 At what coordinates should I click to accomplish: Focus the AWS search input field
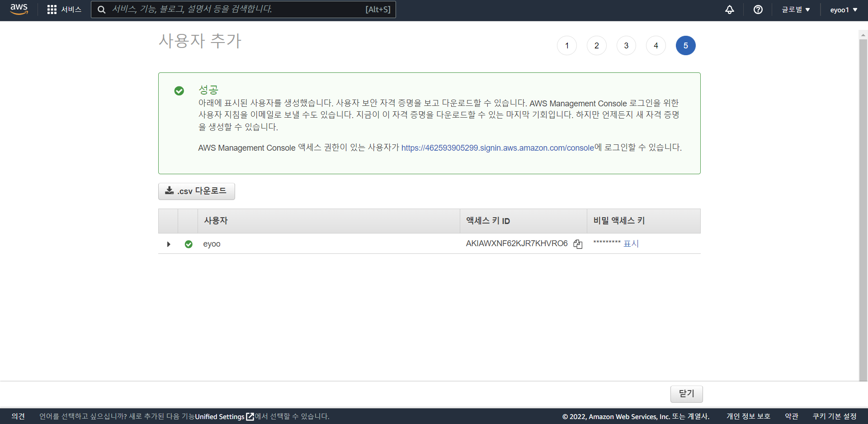coord(243,10)
